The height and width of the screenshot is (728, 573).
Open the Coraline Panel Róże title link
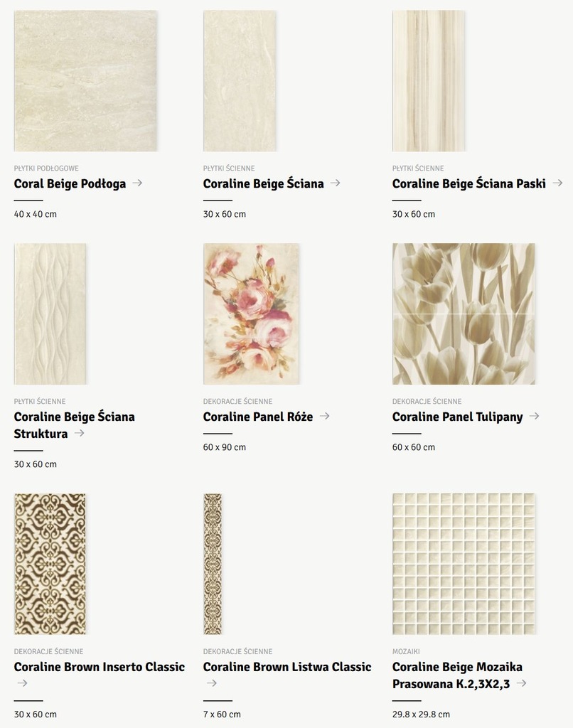(258, 417)
